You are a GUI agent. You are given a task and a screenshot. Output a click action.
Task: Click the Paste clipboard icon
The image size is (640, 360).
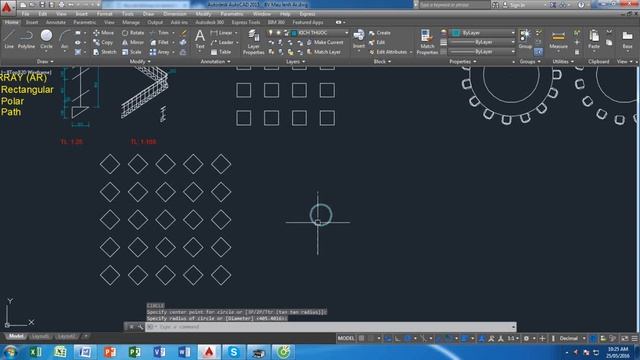point(594,39)
